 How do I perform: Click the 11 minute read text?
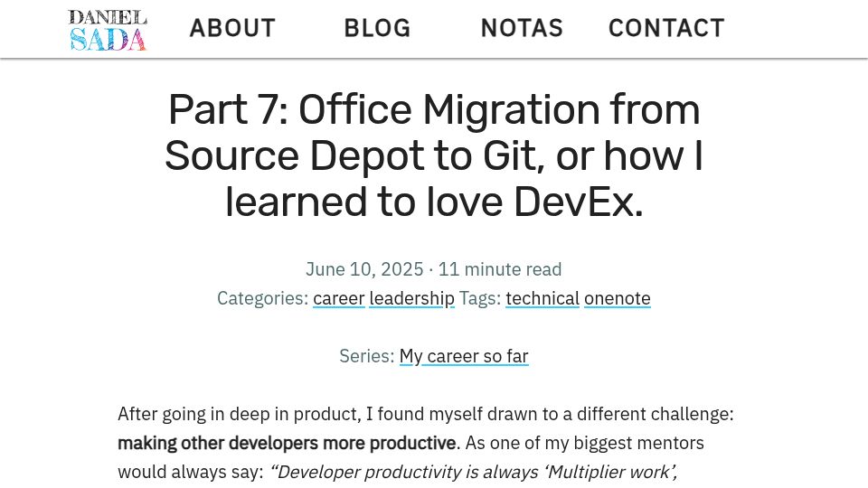click(x=500, y=269)
